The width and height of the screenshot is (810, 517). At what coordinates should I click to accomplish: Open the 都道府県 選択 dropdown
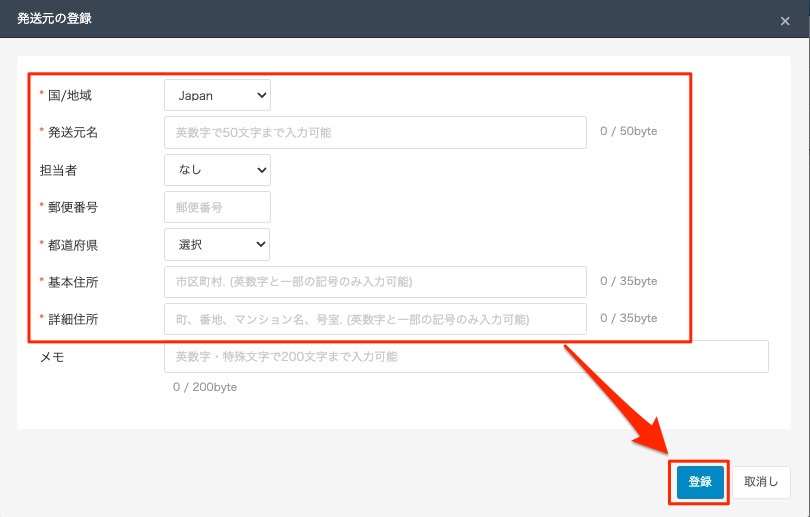[x=217, y=244]
